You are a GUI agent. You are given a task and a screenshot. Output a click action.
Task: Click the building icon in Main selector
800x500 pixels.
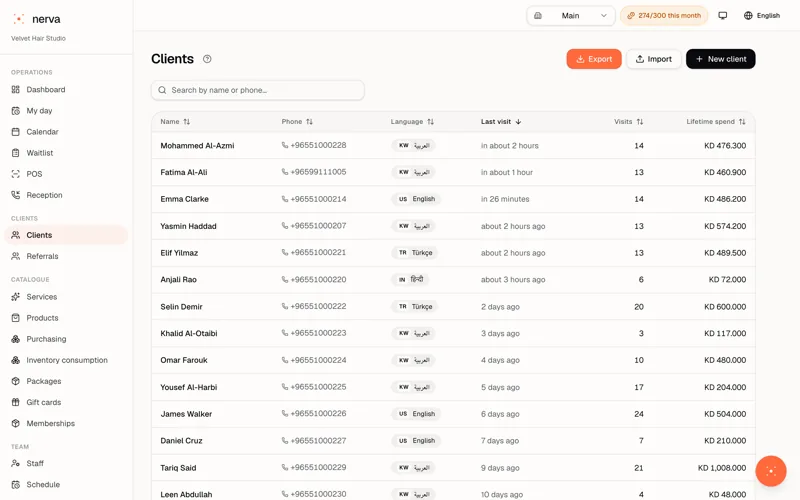click(x=538, y=16)
